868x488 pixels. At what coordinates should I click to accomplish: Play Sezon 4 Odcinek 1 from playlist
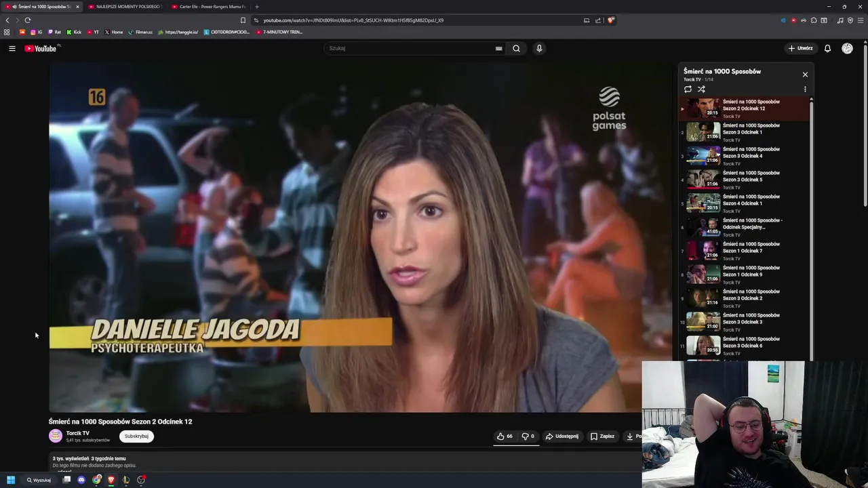pyautogui.click(x=744, y=203)
